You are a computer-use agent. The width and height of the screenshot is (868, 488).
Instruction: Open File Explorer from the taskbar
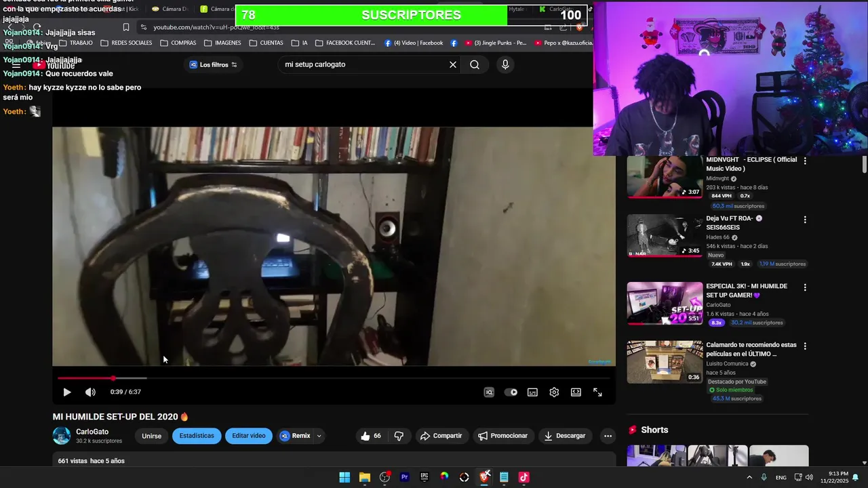coord(364,477)
